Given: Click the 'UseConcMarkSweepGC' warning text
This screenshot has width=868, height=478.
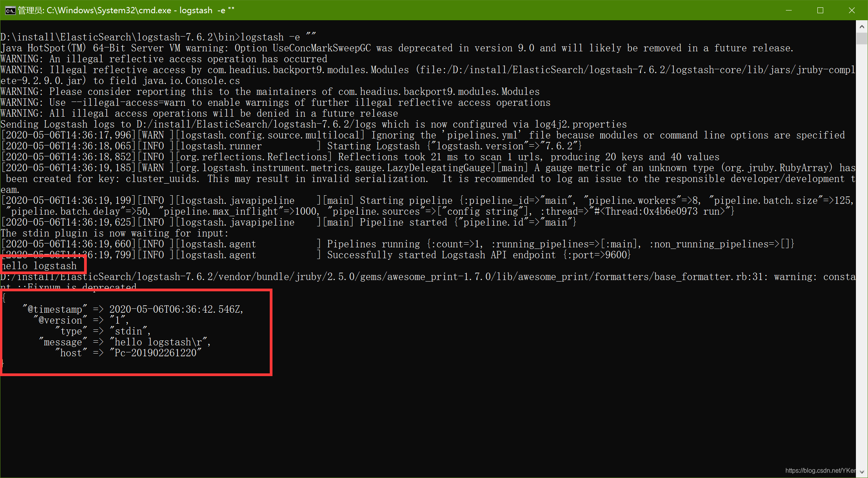Looking at the screenshot, I should pyautogui.click(x=322, y=48).
